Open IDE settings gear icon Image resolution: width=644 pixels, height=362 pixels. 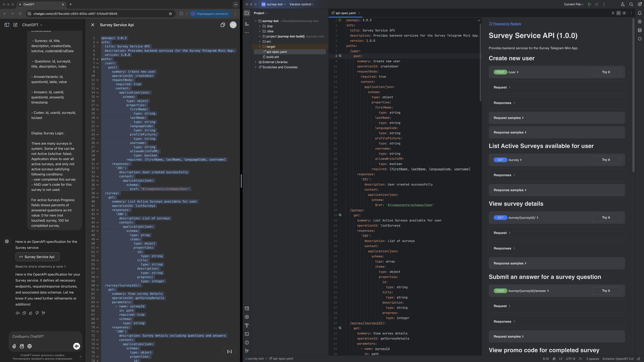click(x=640, y=4)
